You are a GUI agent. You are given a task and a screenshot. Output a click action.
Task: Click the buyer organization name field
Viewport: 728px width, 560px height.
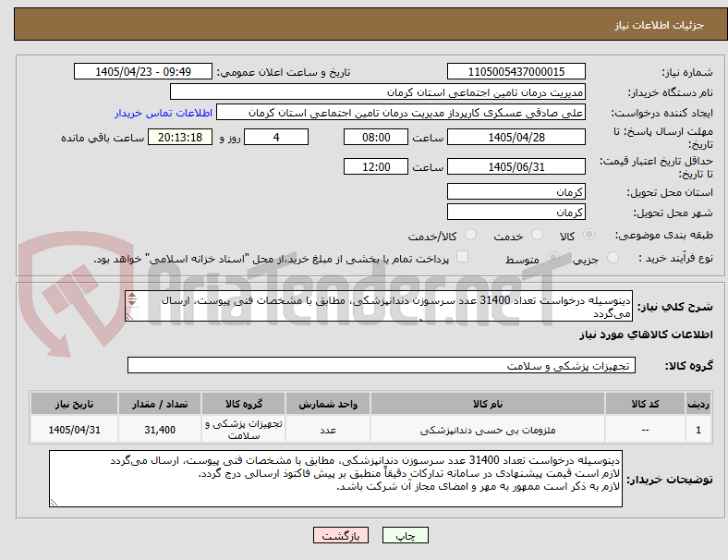[378, 91]
